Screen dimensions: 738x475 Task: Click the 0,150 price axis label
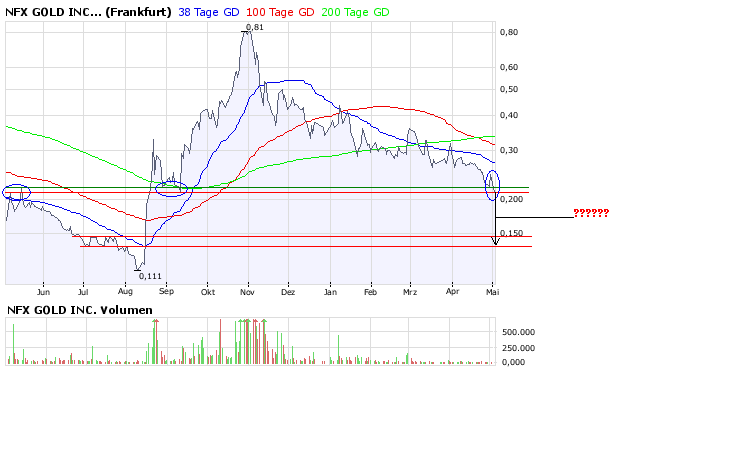coord(513,233)
